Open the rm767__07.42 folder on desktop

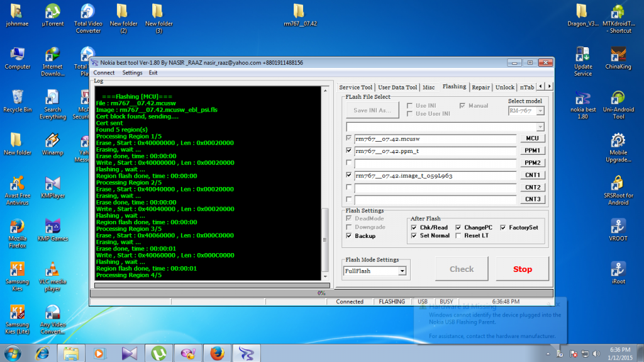point(300,12)
